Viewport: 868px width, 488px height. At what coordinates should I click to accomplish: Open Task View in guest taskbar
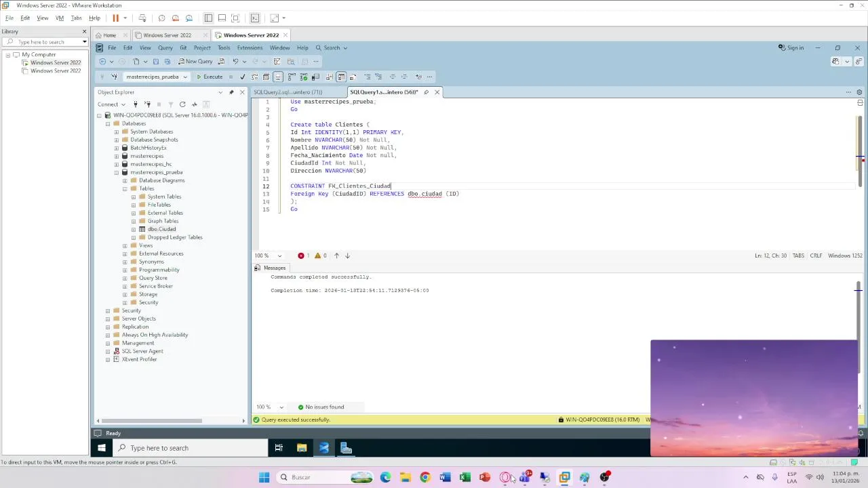click(x=279, y=448)
